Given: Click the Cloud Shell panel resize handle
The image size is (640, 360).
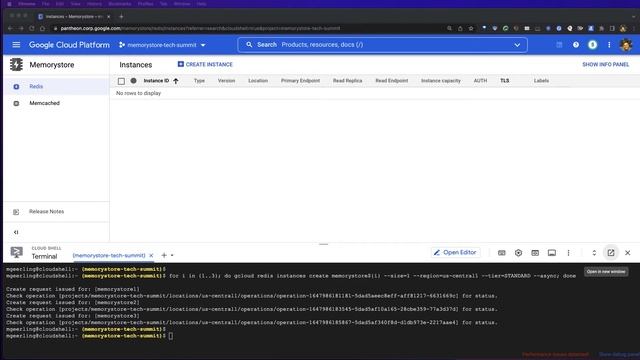Looking at the screenshot, I should (x=324, y=244).
